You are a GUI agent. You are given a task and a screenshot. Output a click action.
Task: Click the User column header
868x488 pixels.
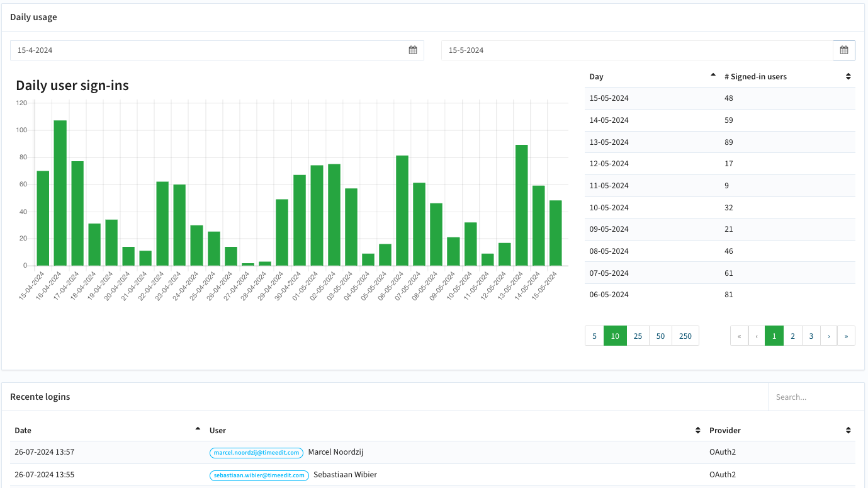218,431
